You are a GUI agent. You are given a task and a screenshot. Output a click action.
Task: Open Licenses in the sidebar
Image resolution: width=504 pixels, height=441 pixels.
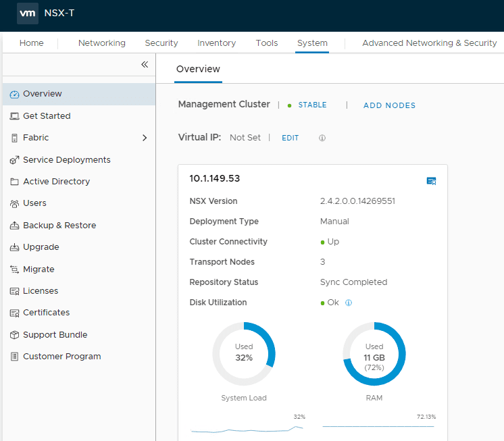tap(41, 291)
